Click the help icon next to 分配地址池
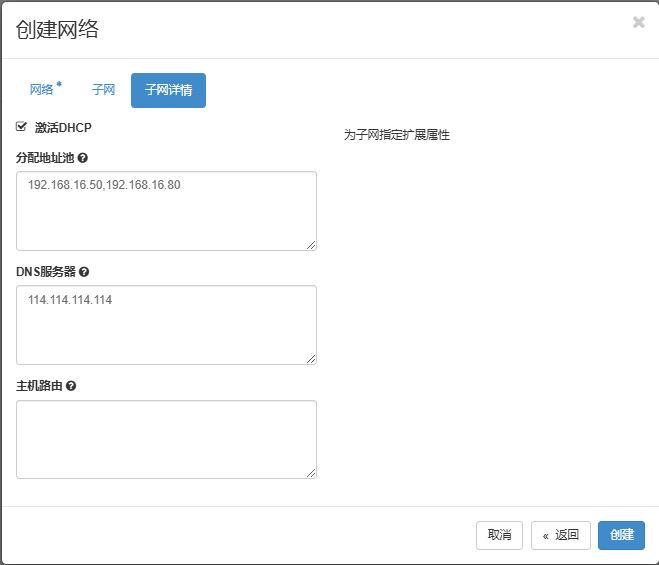This screenshot has width=659, height=565. [83, 158]
